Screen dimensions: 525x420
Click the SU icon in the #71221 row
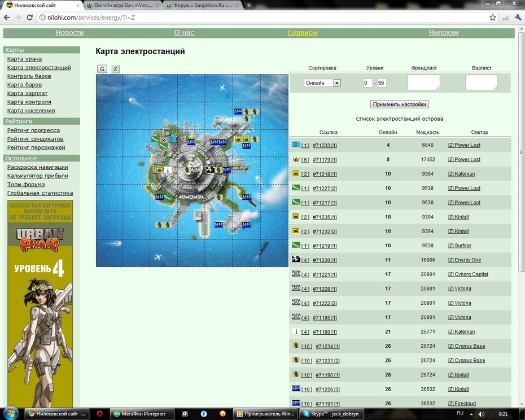pyautogui.click(x=296, y=274)
